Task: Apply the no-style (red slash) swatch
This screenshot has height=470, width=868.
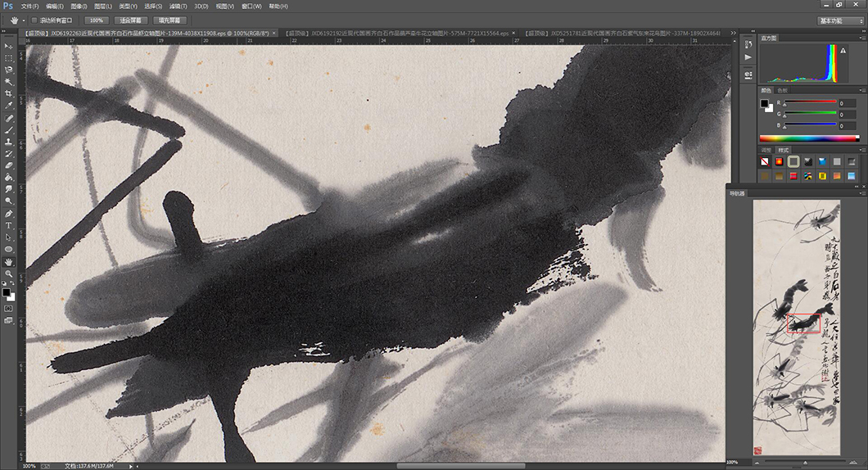Action: click(765, 161)
